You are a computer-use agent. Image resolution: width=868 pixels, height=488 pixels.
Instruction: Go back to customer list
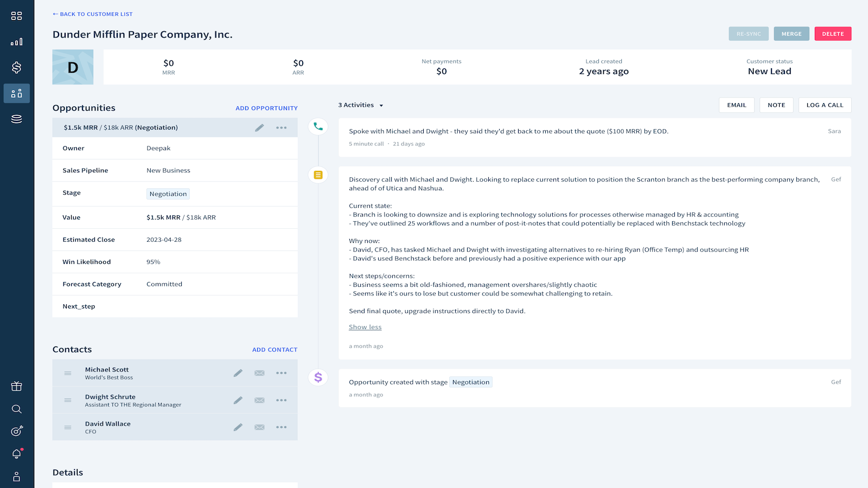(x=93, y=14)
